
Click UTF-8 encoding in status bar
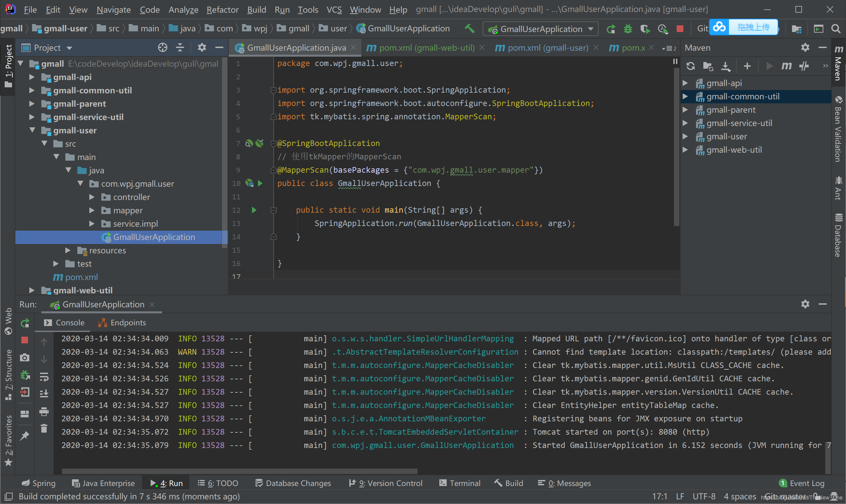(x=704, y=496)
